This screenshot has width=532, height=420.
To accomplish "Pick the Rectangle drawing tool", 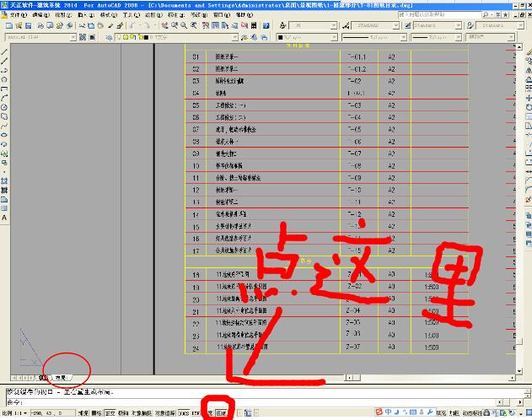I will (x=4, y=89).
